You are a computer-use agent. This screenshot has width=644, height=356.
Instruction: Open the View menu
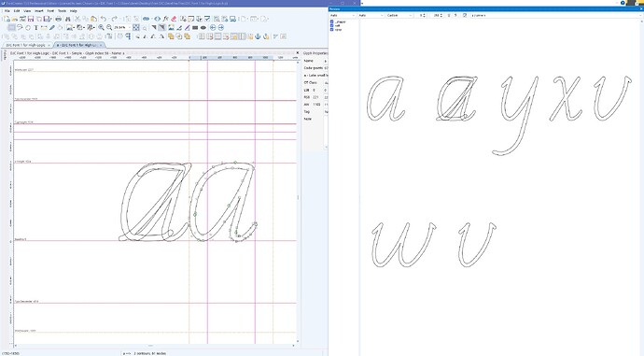coord(27,11)
